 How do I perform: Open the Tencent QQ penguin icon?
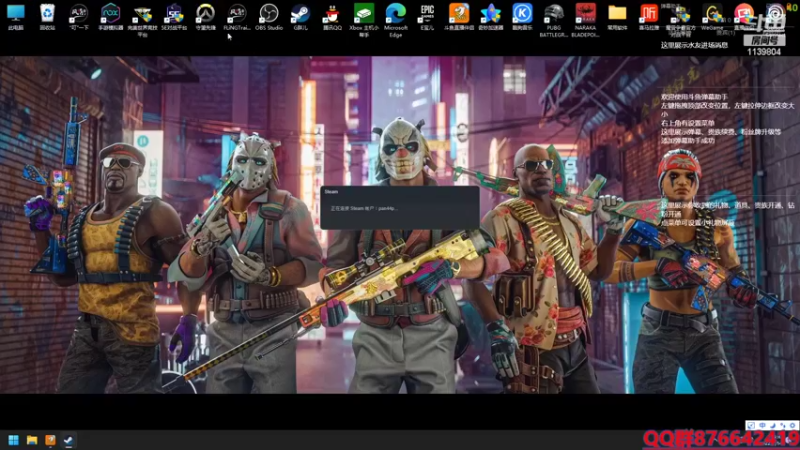pos(332,16)
